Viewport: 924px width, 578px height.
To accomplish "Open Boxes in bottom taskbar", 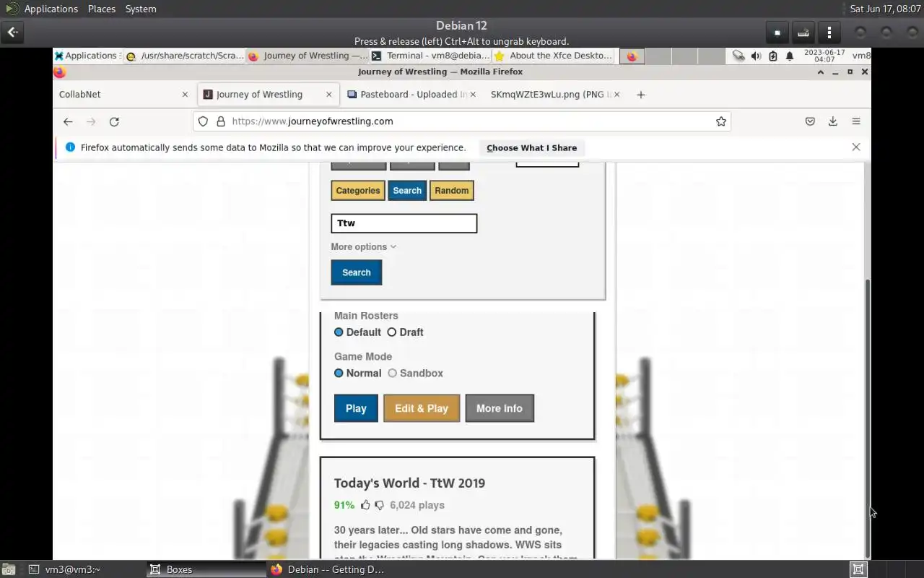I will pos(206,569).
